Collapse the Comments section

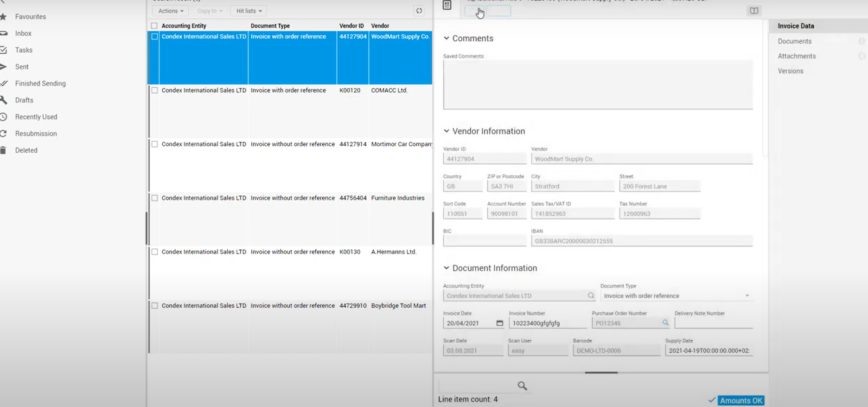click(x=446, y=39)
